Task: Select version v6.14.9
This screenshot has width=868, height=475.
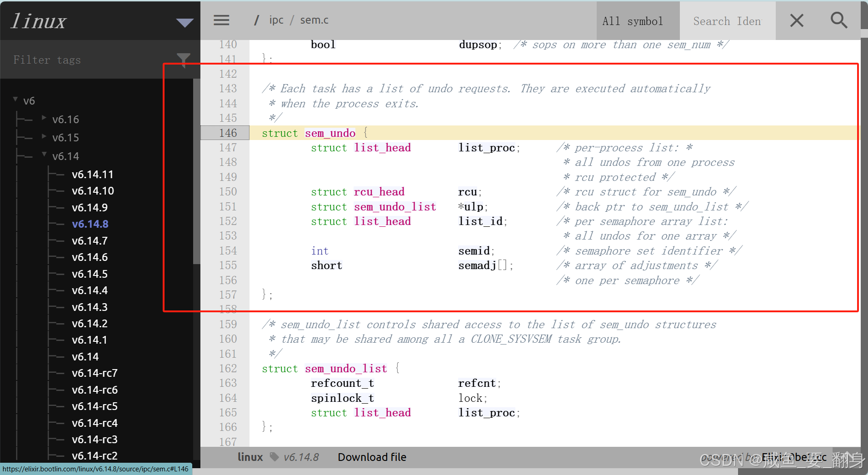Action: (x=90, y=208)
